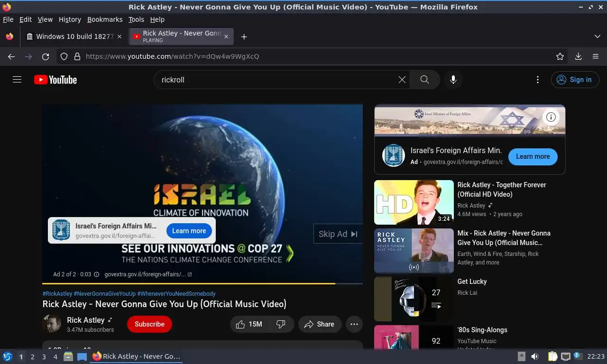Image resolution: width=607 pixels, height=364 pixels.
Task: Open tracking protection shield icon
Action: 64,56
